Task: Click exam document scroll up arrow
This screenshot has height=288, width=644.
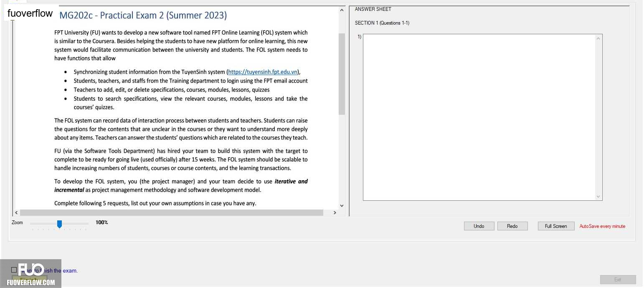Action: pos(342,10)
